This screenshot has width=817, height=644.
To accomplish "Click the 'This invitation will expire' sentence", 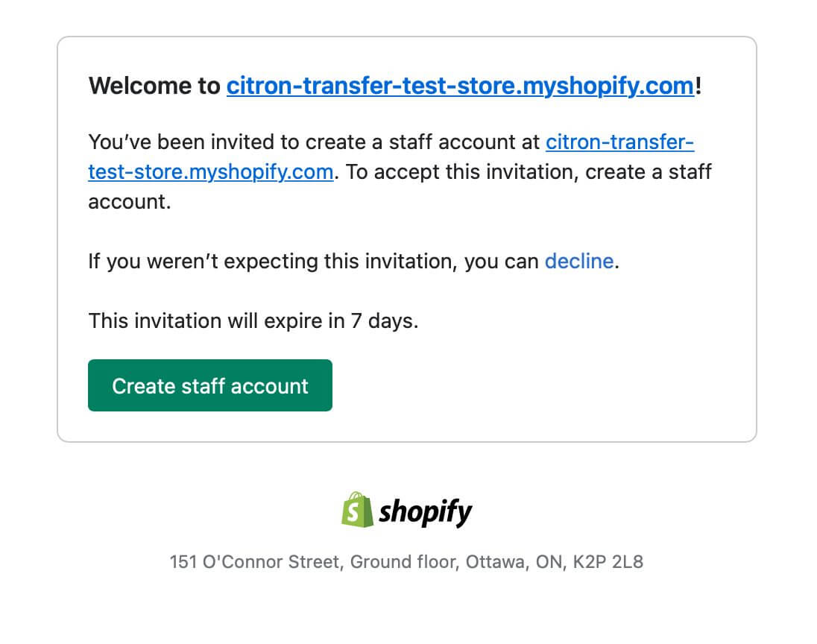I will click(253, 321).
